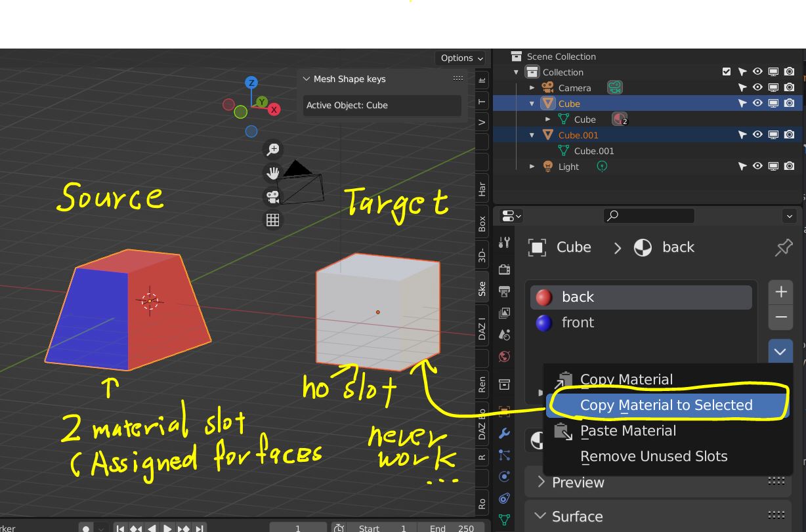Image resolution: width=806 pixels, height=532 pixels.
Task: Add a material slot with plus button
Action: [x=780, y=293]
